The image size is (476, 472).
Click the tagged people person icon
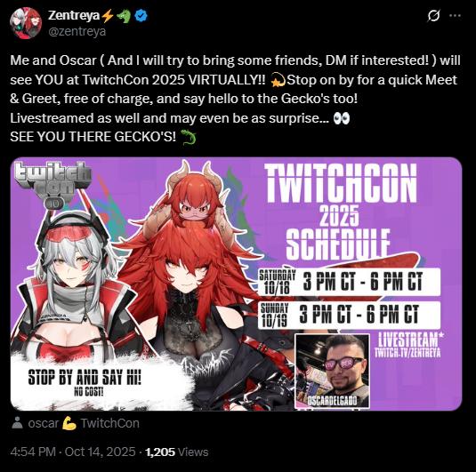pyautogui.click(x=17, y=422)
